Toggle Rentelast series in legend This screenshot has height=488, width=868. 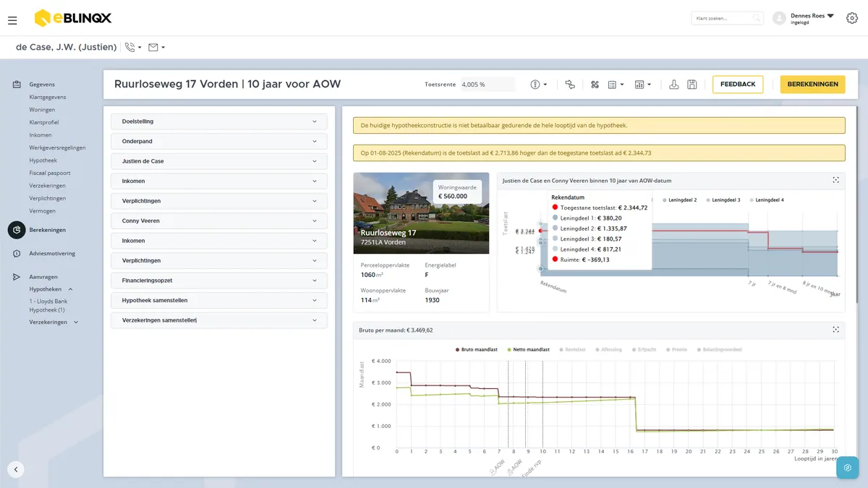tap(572, 349)
